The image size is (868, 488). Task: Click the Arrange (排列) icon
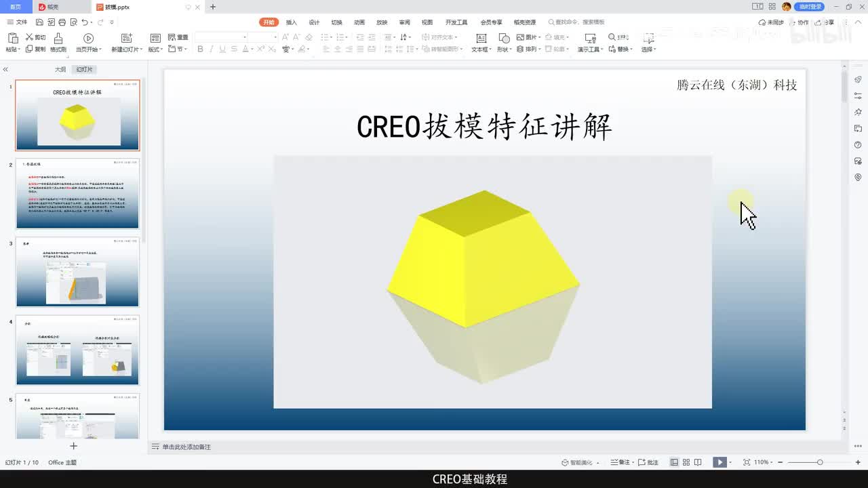coord(520,49)
